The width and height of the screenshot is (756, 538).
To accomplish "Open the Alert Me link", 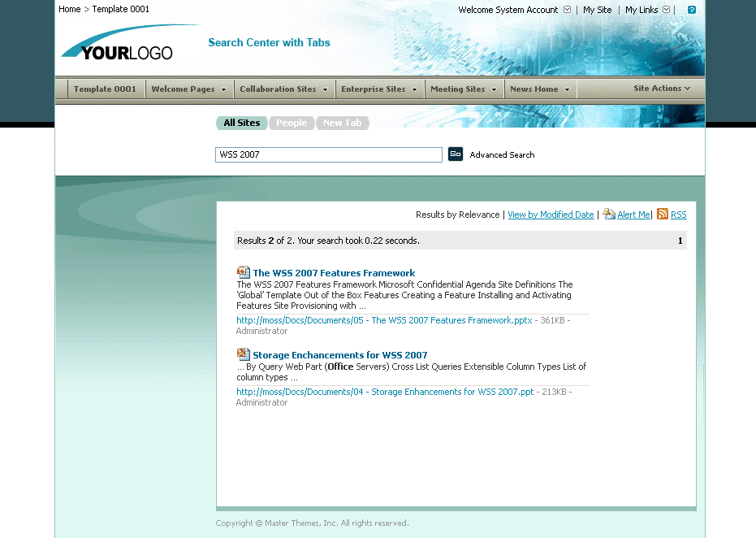I will 633,214.
